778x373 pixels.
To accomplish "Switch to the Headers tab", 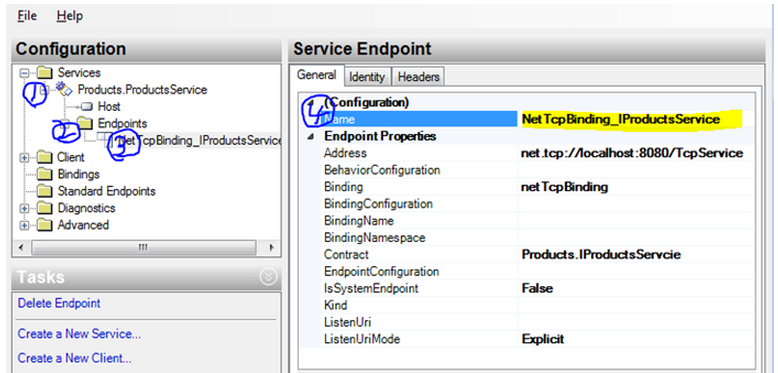I will 418,77.
